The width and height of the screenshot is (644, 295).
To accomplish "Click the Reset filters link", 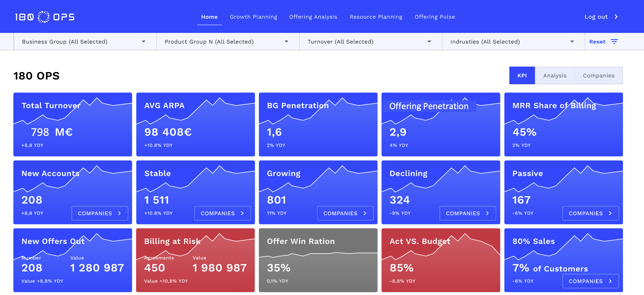I will (x=597, y=42).
